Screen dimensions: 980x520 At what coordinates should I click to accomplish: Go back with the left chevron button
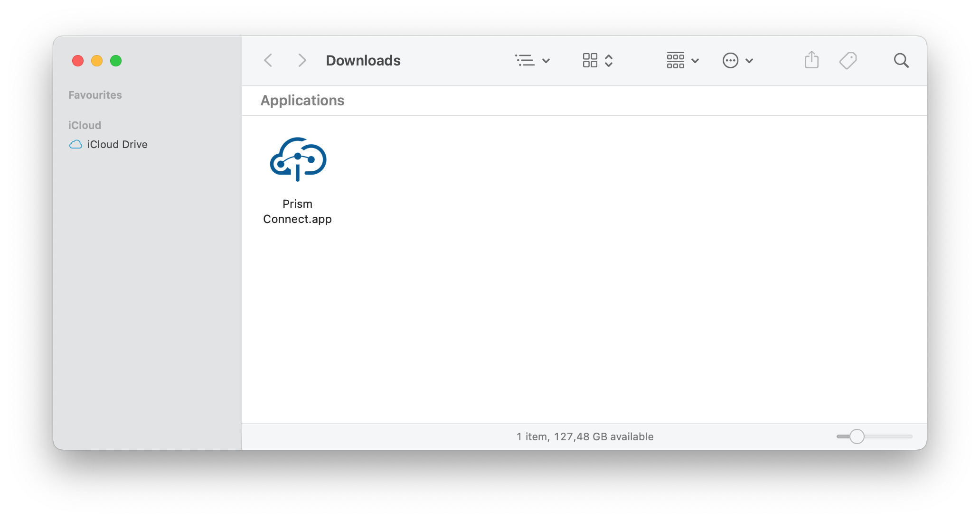click(268, 61)
